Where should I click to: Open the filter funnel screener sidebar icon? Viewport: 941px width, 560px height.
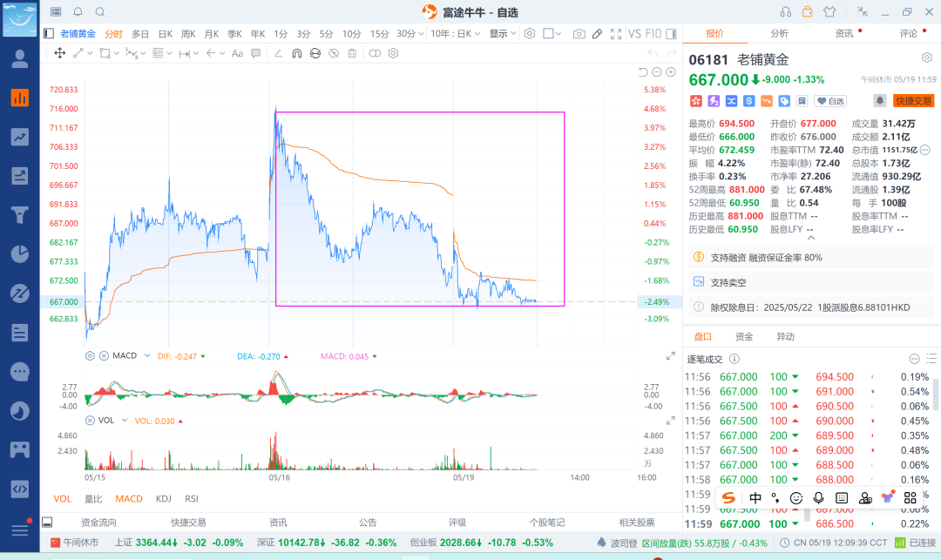tap(20, 214)
